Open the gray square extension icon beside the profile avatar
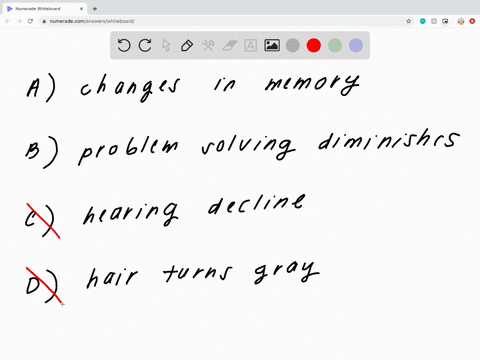The height and width of the screenshot is (360, 480). pos(445,21)
